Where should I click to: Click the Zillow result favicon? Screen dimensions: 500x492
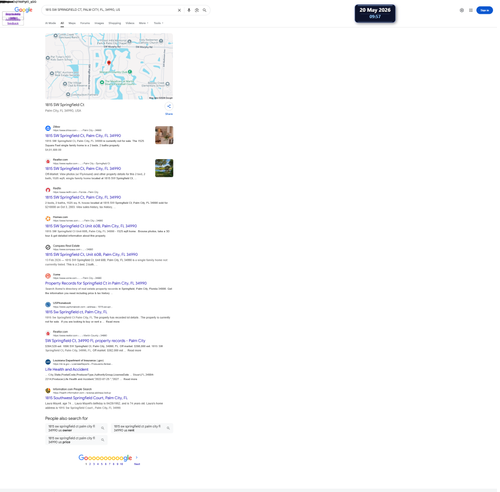pos(48,128)
